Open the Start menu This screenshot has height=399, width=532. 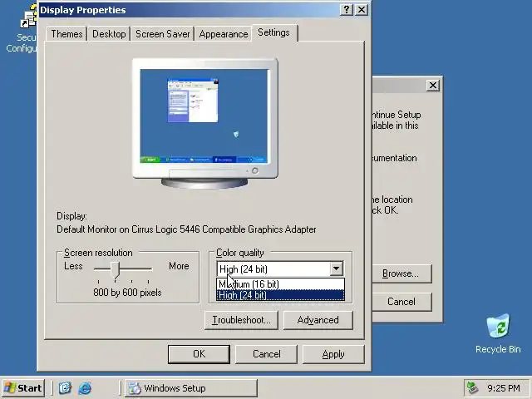[23, 388]
